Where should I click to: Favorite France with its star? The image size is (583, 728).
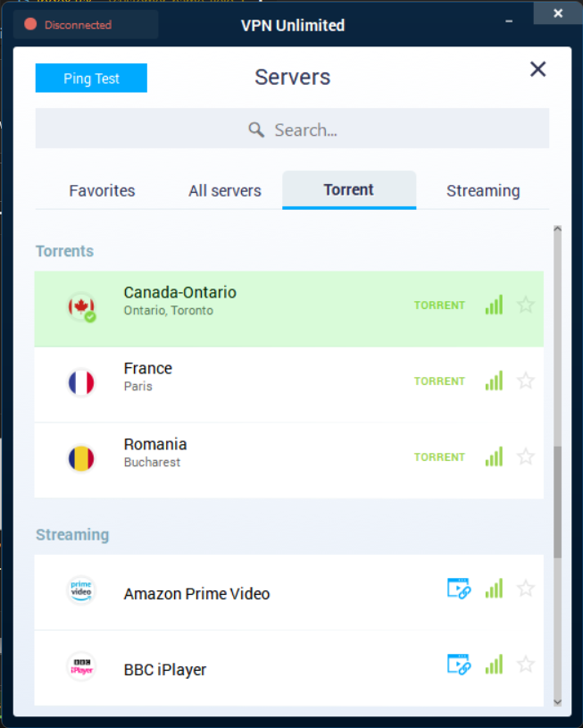coord(526,381)
